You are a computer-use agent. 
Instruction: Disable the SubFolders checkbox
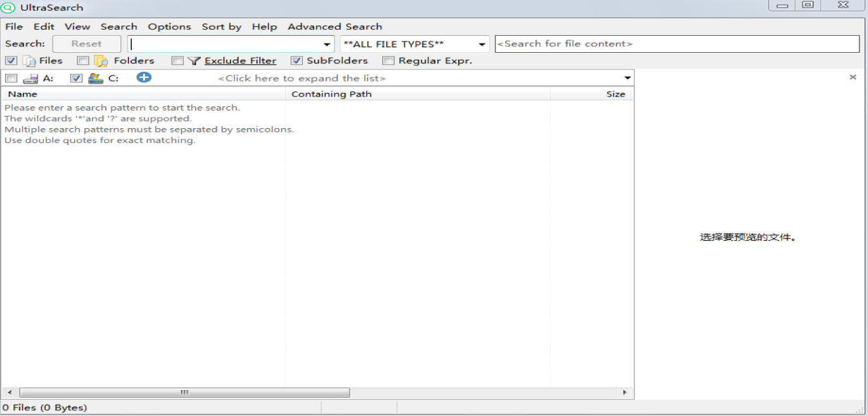click(297, 61)
